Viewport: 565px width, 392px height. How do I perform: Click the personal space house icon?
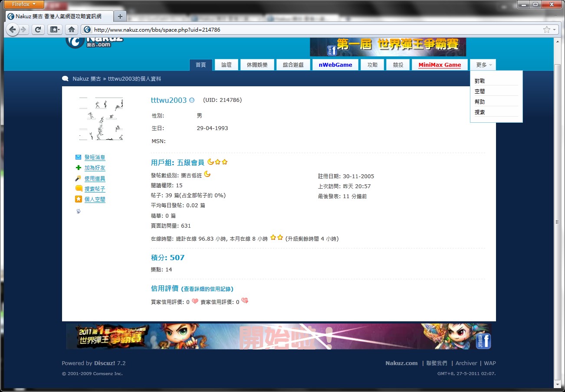[x=79, y=199]
